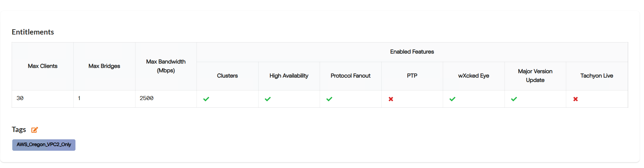Click the Entitlements section heading
This screenshot has width=644, height=168.
(33, 32)
